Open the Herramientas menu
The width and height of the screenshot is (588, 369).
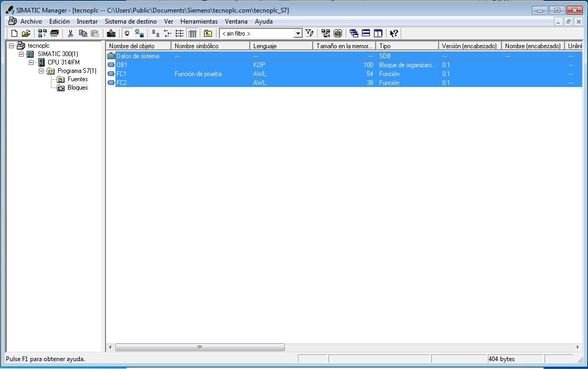(x=199, y=21)
